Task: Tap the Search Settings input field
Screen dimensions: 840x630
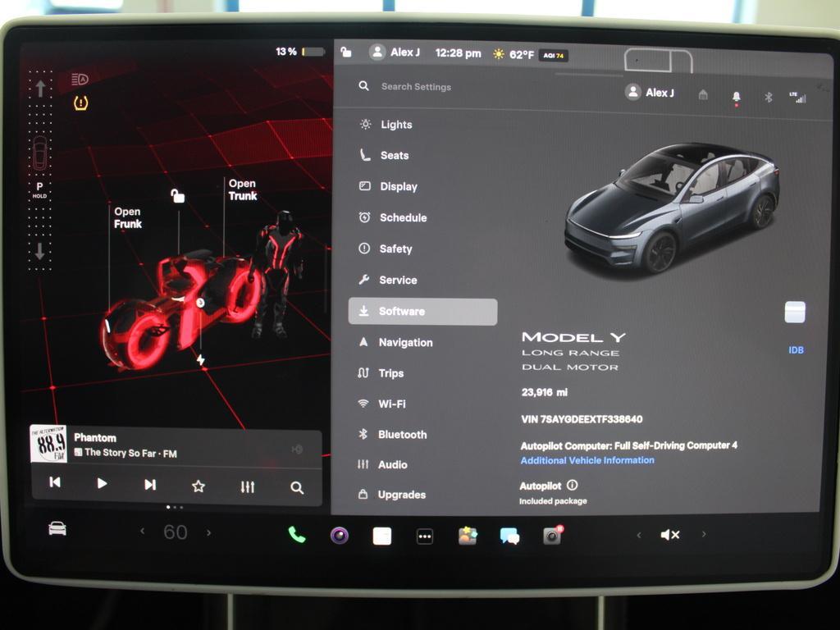Action: click(415, 86)
